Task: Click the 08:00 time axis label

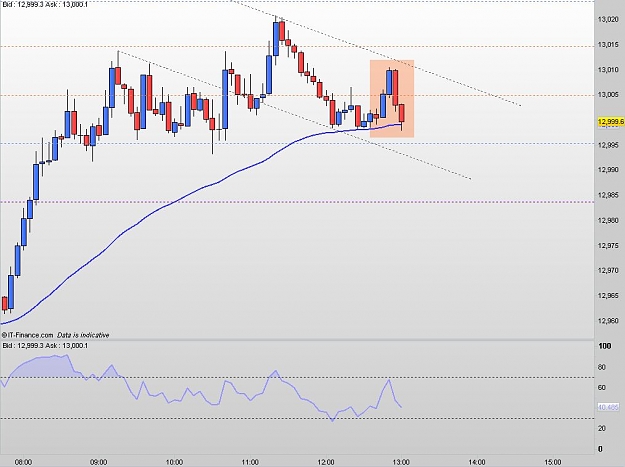Action: [23, 462]
